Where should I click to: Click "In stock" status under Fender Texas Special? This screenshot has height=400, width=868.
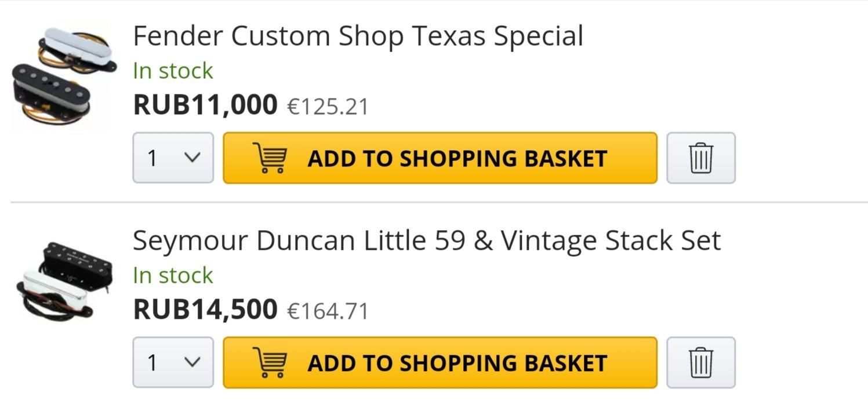point(173,71)
